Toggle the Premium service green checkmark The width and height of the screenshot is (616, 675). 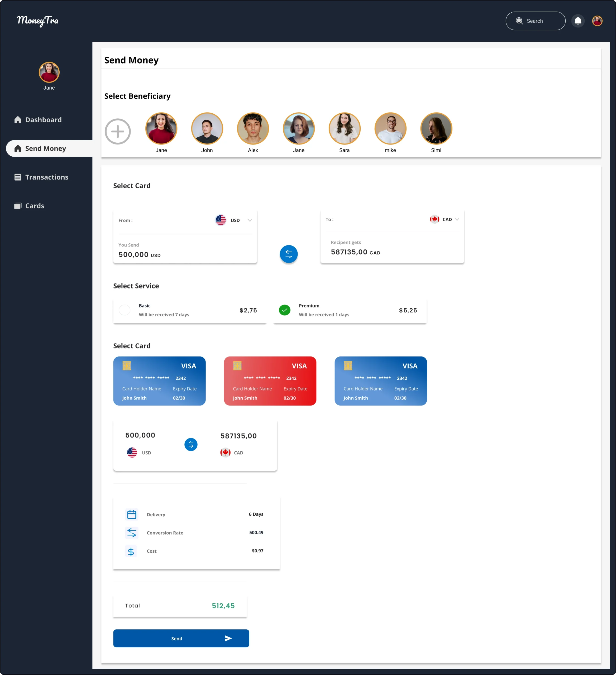coord(284,310)
